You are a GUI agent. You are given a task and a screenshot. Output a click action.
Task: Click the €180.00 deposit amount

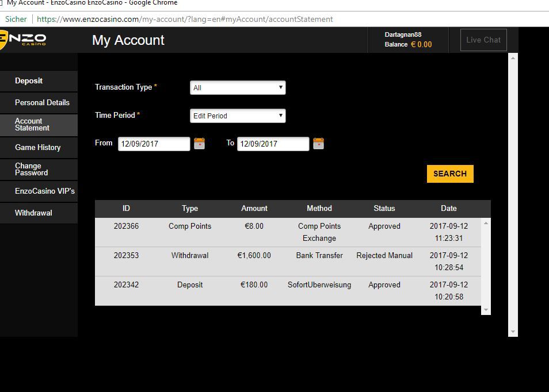tap(254, 285)
